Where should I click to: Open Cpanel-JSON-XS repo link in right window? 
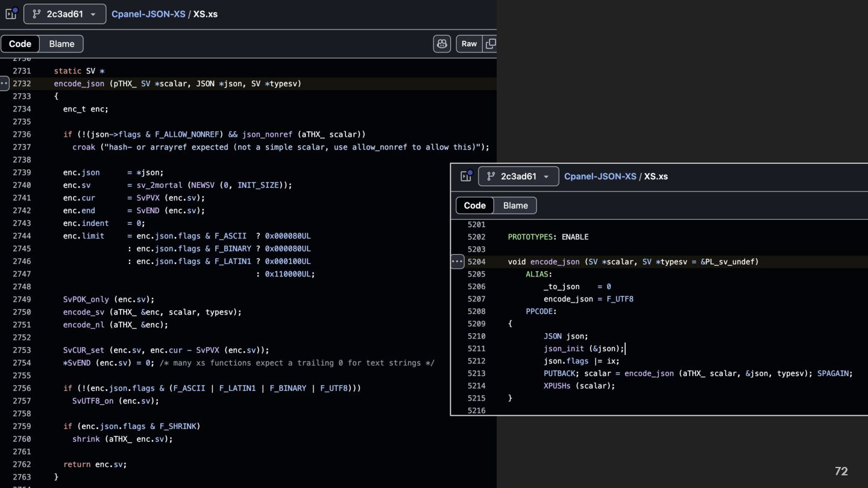(x=600, y=176)
